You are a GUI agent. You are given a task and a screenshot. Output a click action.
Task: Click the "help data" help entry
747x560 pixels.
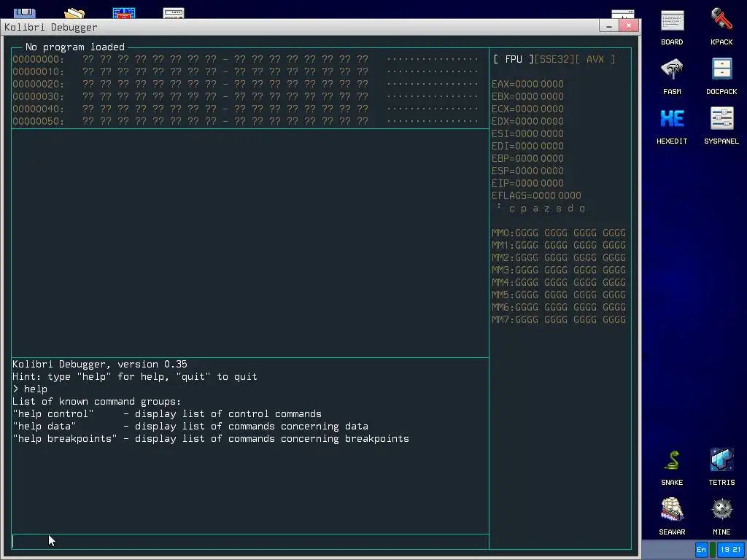190,426
